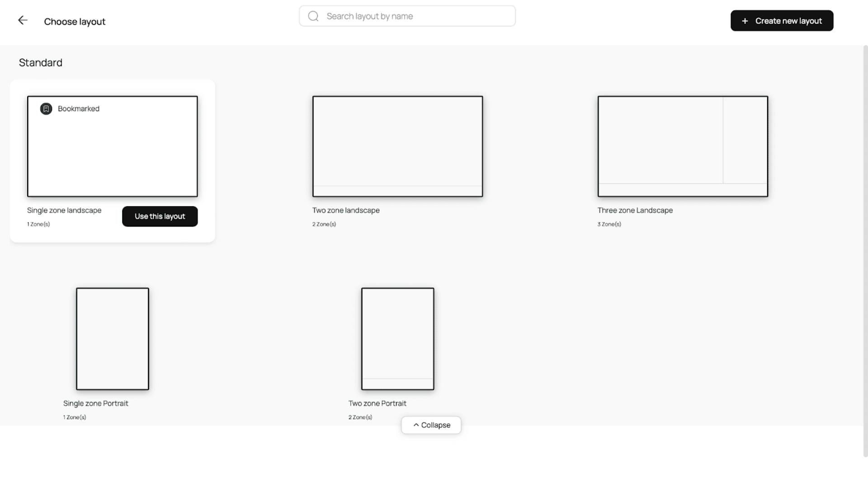Click the plus icon in Create new layout
868x488 pixels.
(745, 21)
